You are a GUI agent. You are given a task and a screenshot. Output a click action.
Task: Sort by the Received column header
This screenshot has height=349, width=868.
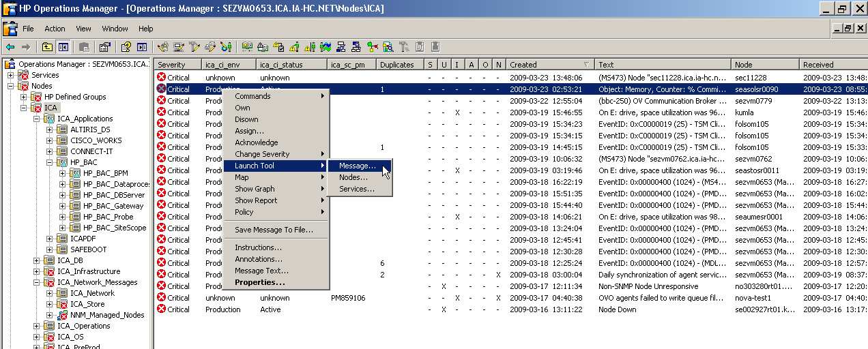834,65
